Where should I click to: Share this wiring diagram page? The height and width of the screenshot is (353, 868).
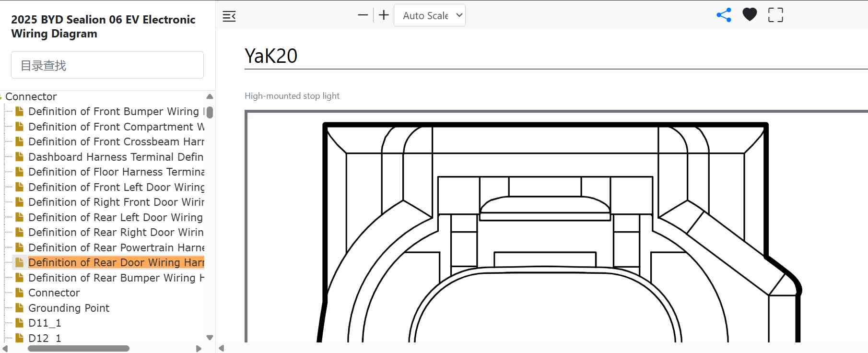click(724, 15)
